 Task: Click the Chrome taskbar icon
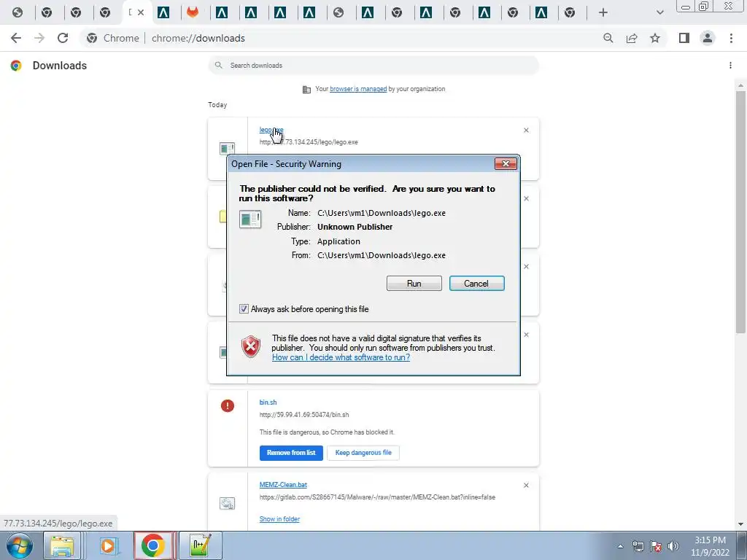153,545
